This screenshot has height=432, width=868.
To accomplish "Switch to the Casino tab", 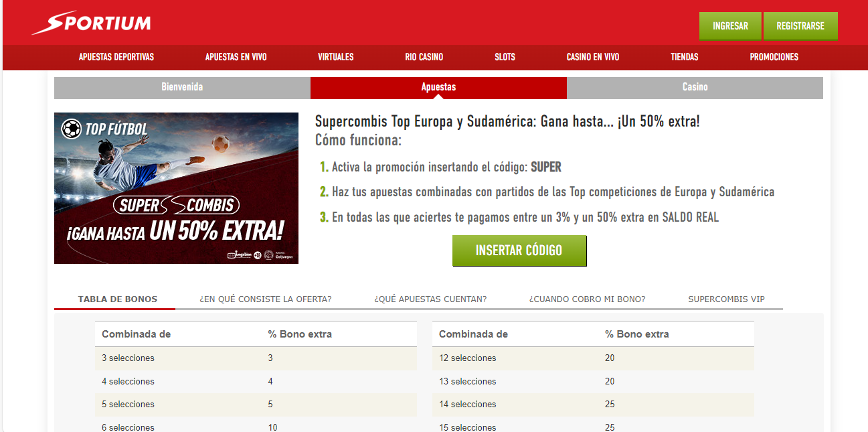I will [695, 88].
